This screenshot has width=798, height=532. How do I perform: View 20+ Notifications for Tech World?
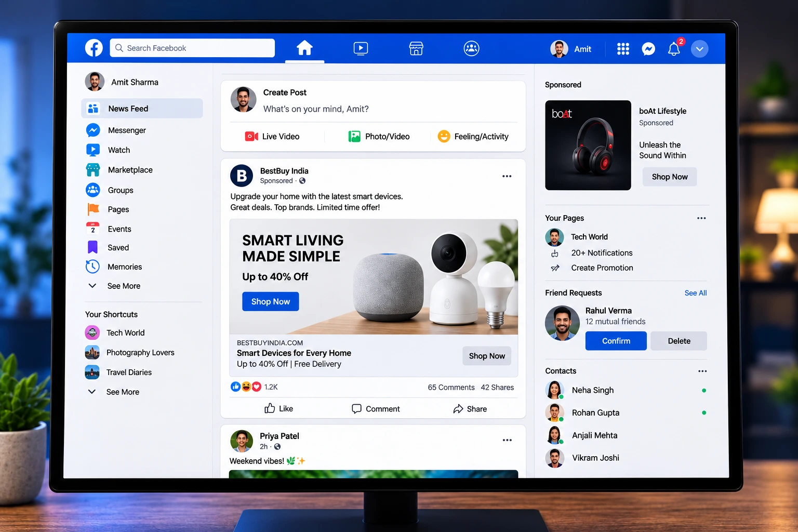(x=602, y=253)
